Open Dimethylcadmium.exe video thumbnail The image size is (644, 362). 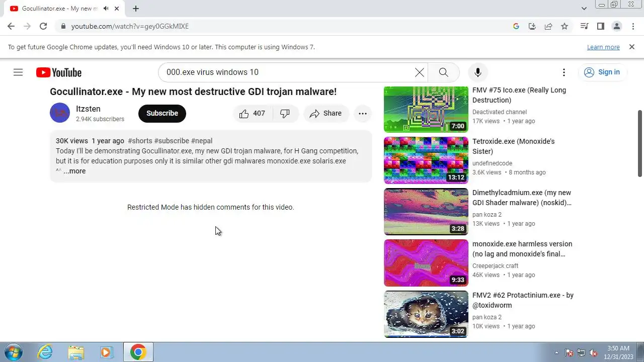426,212
